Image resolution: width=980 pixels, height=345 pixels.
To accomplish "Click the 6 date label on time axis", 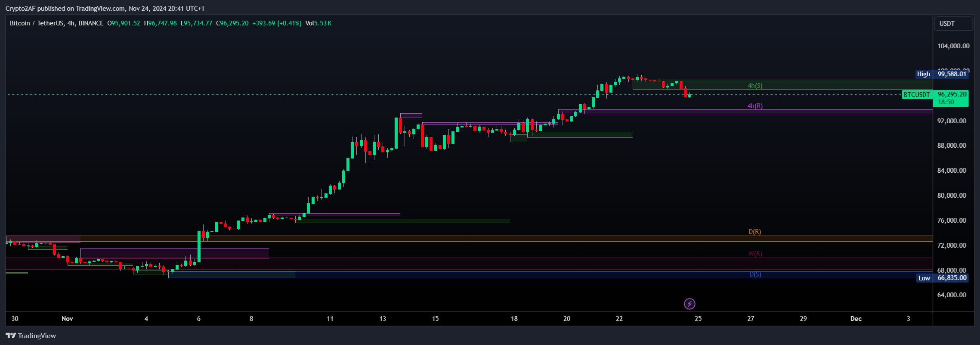I will (199, 319).
